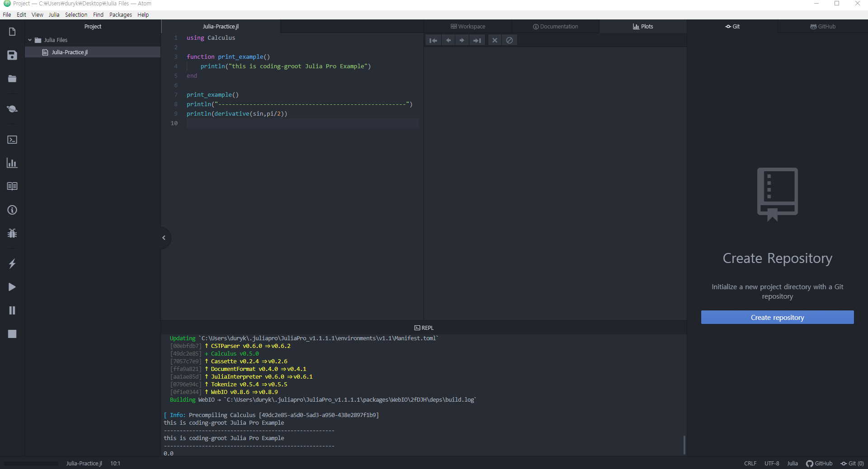Go to the first plot in the Plots toolbar
The image size is (868, 469).
click(x=433, y=40)
